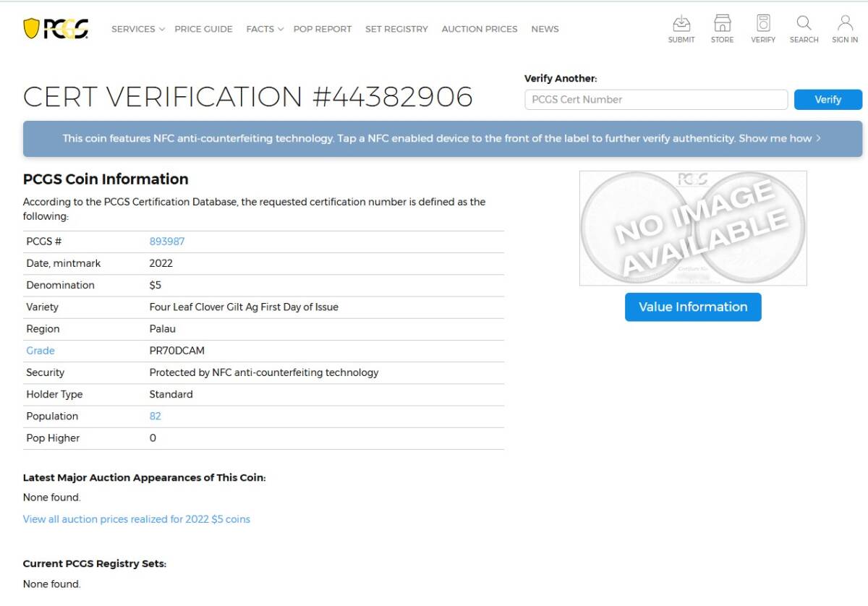This screenshot has height=606, width=868.
Task: Open the Store icon in header
Action: coord(722,29)
